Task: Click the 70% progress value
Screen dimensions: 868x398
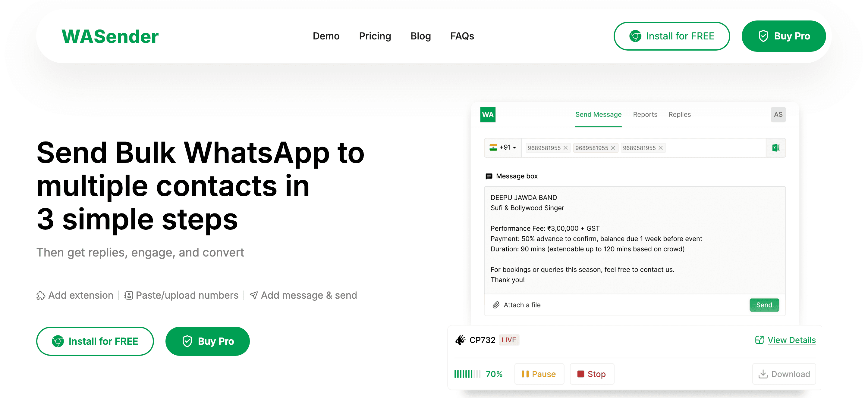Action: (x=494, y=374)
